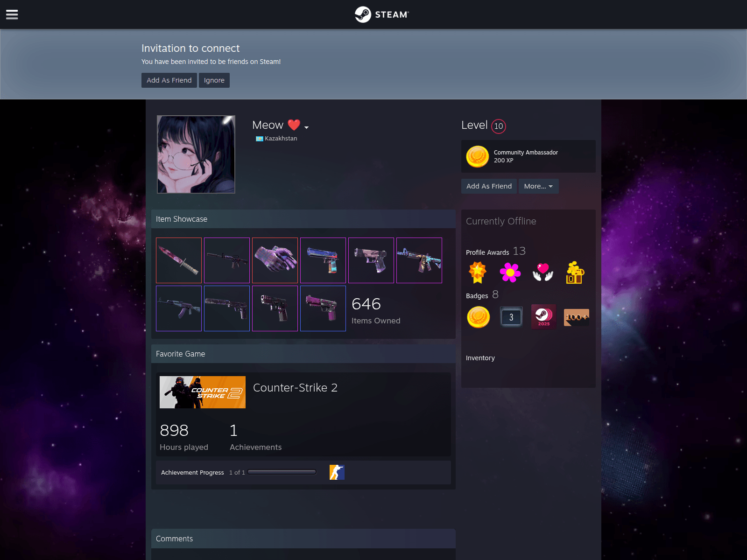
Task: Click the Item Showcase header
Action: [x=303, y=219]
